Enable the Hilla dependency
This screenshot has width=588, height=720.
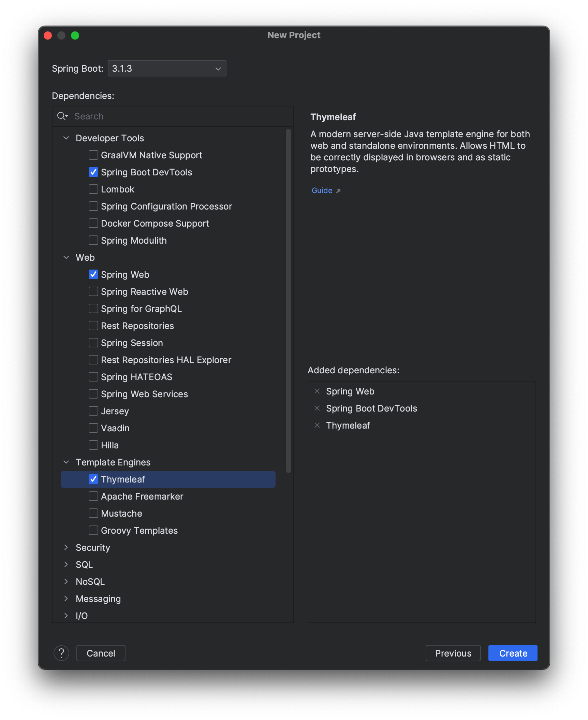pyautogui.click(x=93, y=445)
